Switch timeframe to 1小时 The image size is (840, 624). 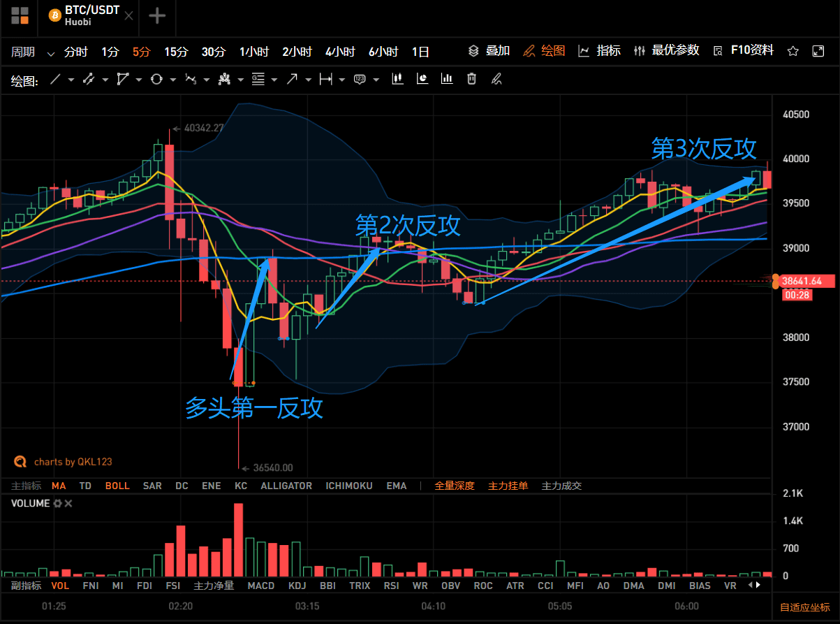[254, 52]
